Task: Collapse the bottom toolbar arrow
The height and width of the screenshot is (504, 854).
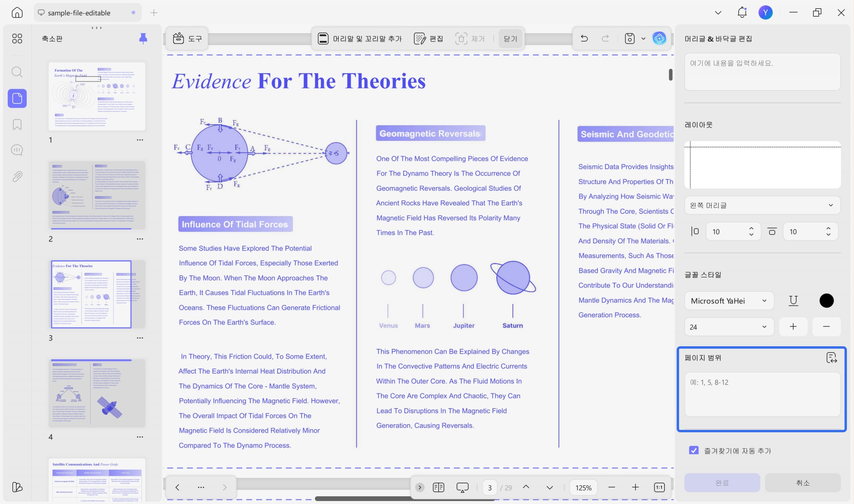Action: click(x=420, y=487)
